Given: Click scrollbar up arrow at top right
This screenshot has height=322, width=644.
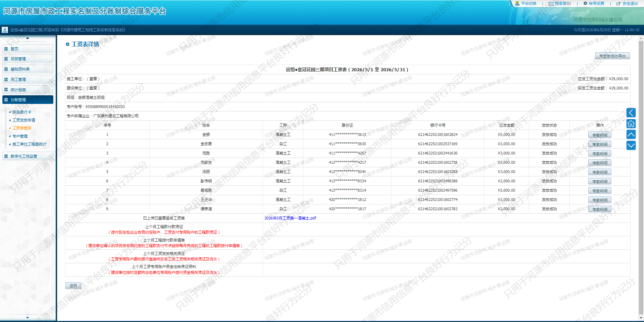Looking at the screenshot, I should click(641, 38).
